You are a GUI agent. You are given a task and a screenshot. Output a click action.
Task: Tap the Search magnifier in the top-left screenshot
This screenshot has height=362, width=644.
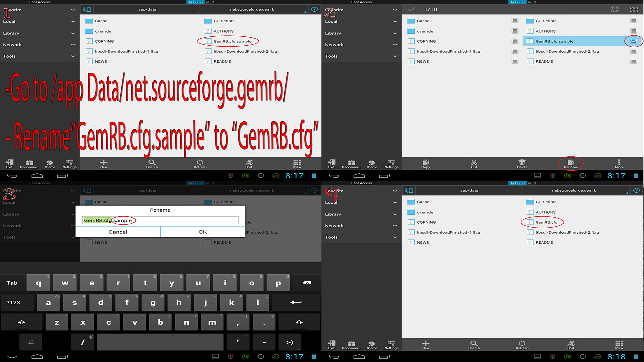tap(152, 164)
